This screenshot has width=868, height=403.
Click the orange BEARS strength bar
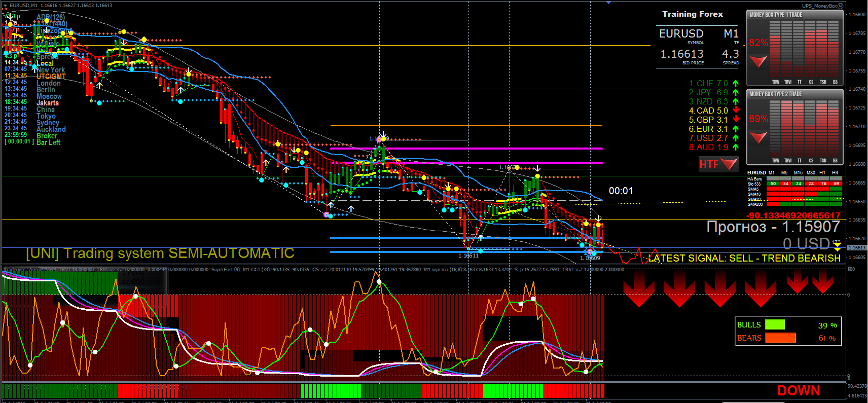780,338
